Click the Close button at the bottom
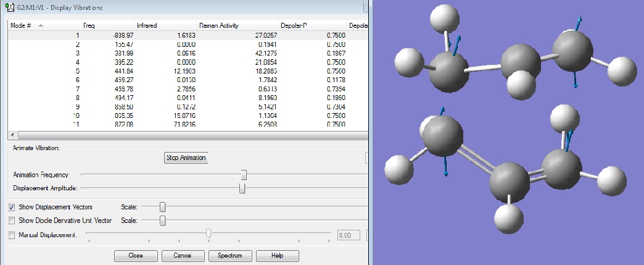Viewport: 644px width, 265px height. pyautogui.click(x=136, y=255)
